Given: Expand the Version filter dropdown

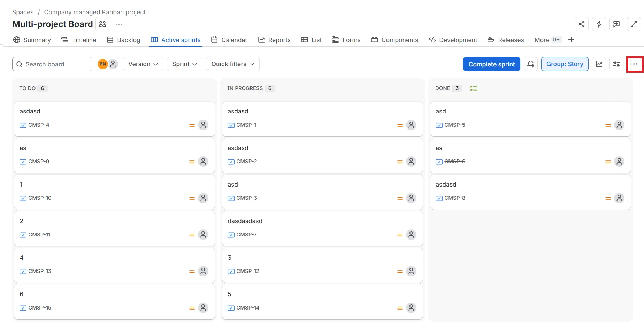Looking at the screenshot, I should coord(143,64).
